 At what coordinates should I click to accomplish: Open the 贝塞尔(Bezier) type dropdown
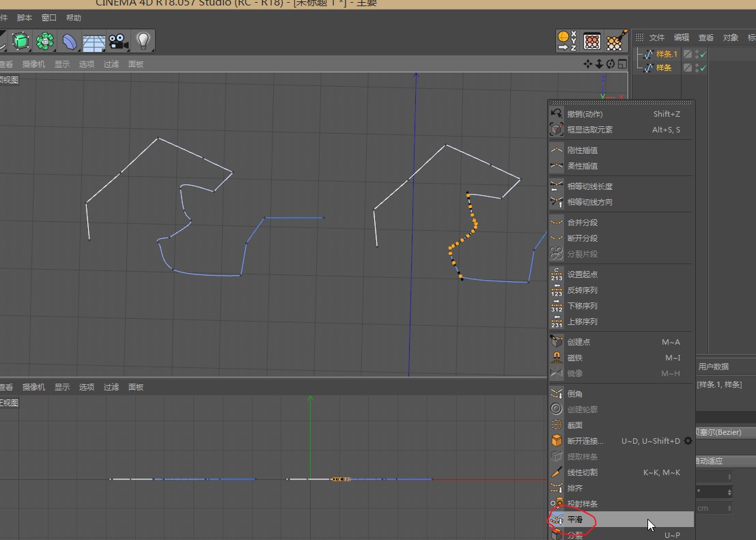click(726, 432)
